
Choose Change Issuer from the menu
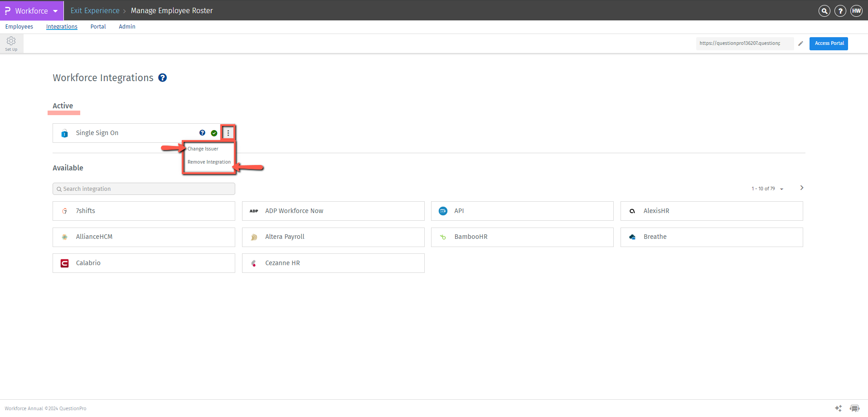tap(203, 149)
